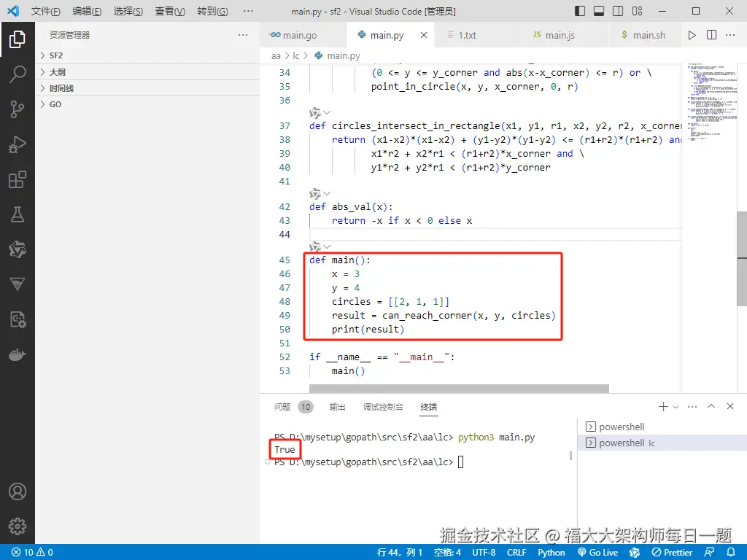Open 文件 menu
The height and width of the screenshot is (560, 747).
pyautogui.click(x=46, y=11)
